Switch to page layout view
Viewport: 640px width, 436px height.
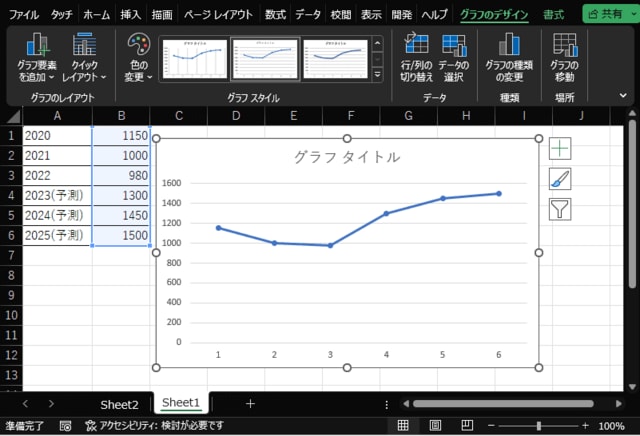(x=435, y=426)
